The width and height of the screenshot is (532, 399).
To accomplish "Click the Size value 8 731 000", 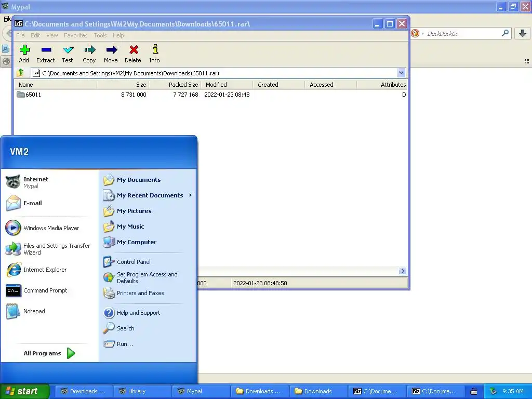I will 134,95.
